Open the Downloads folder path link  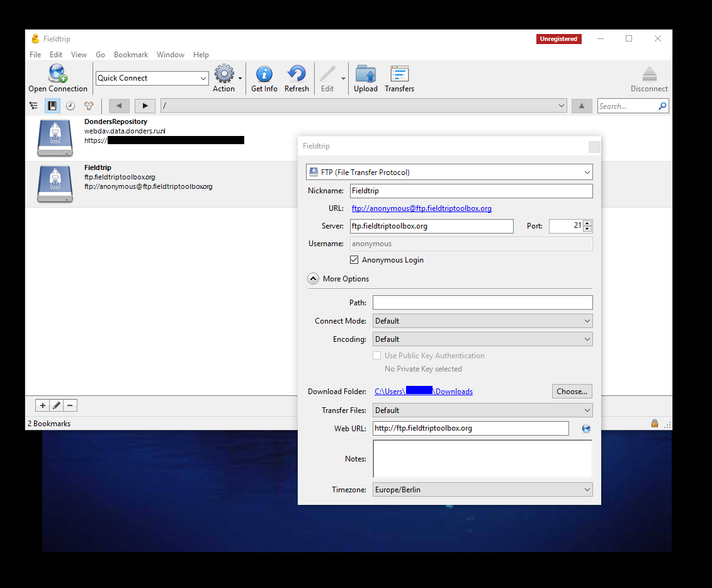coord(424,392)
